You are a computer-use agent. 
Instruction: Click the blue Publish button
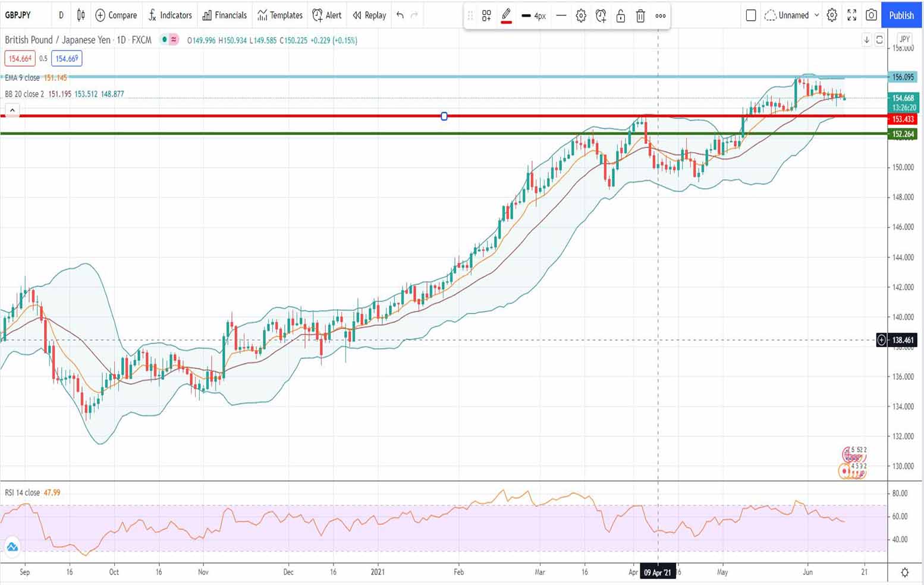(x=901, y=15)
